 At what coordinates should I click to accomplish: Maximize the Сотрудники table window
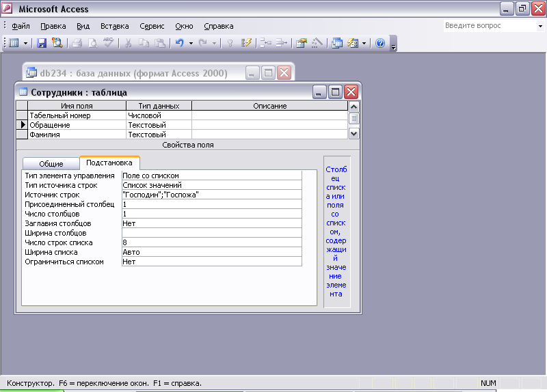click(x=335, y=92)
